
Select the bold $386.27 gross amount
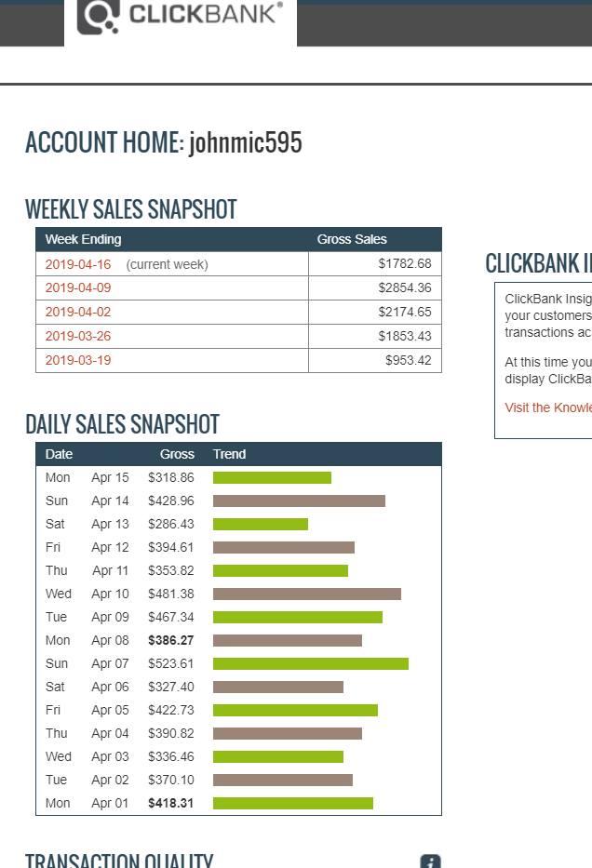tap(172, 640)
